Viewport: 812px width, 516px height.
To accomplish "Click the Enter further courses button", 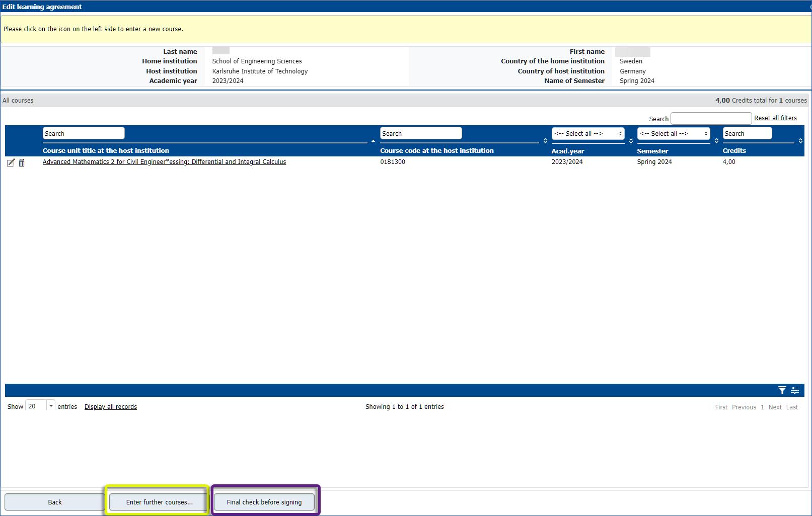I will [x=159, y=502].
